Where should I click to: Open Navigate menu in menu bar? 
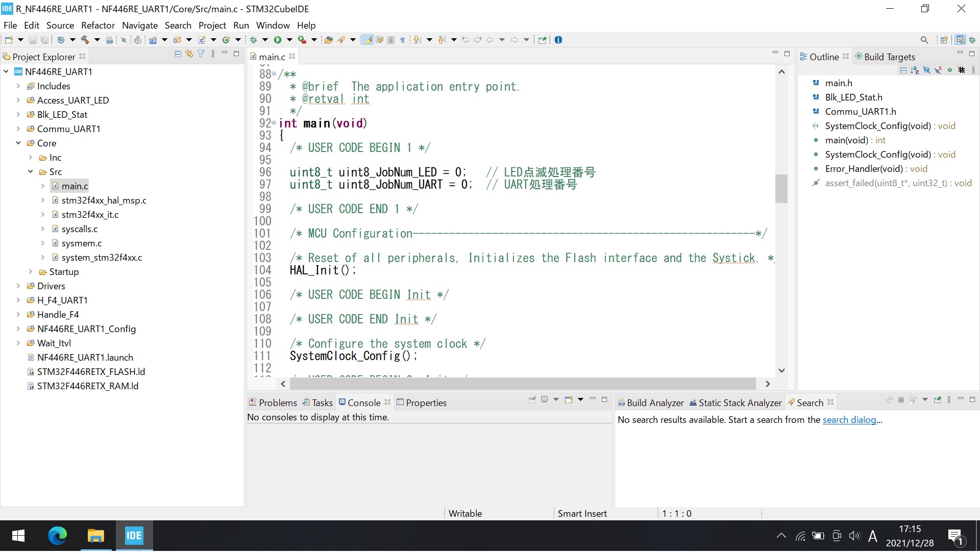point(140,25)
